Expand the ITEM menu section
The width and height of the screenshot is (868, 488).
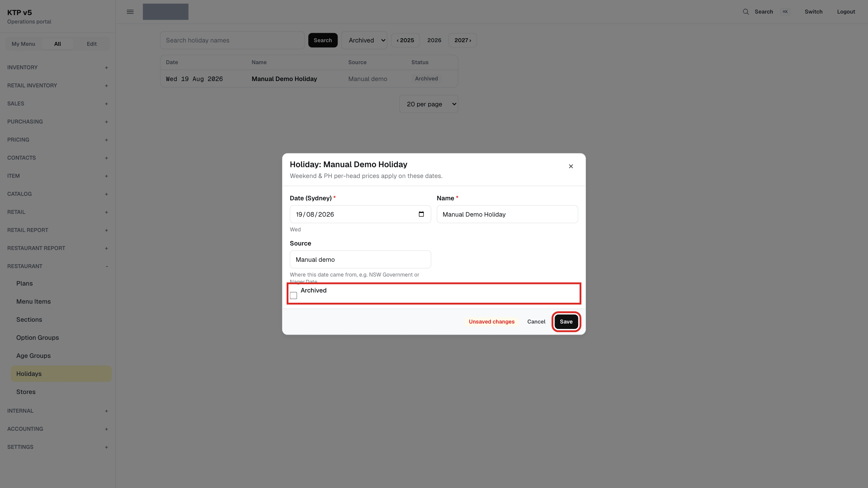point(58,176)
